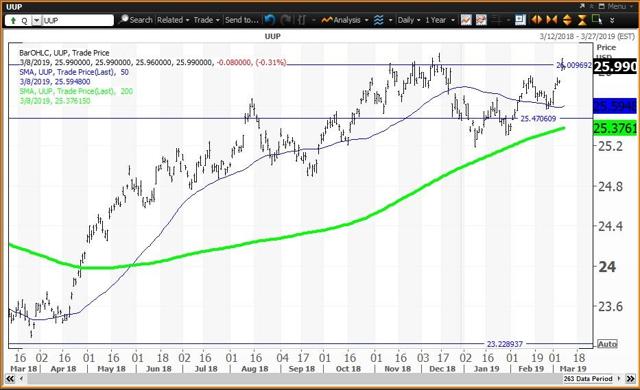Viewport: 640px width, 390px height.
Task: Click the Price USD axis header
Action: (606, 52)
